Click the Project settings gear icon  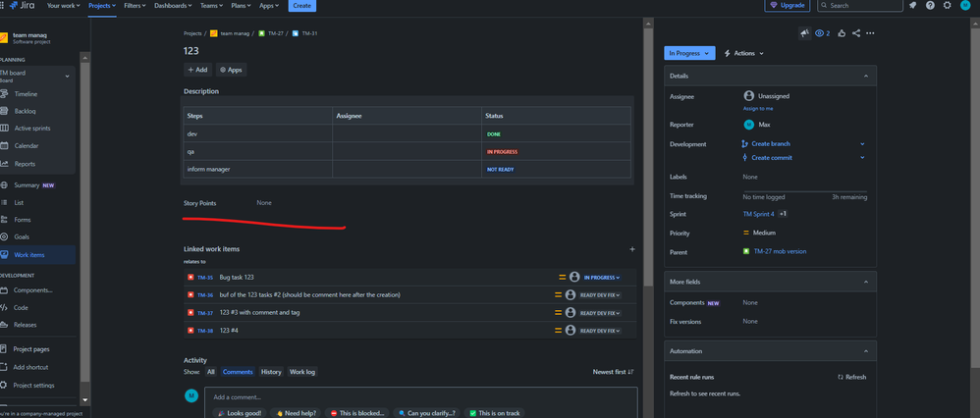(x=5, y=385)
